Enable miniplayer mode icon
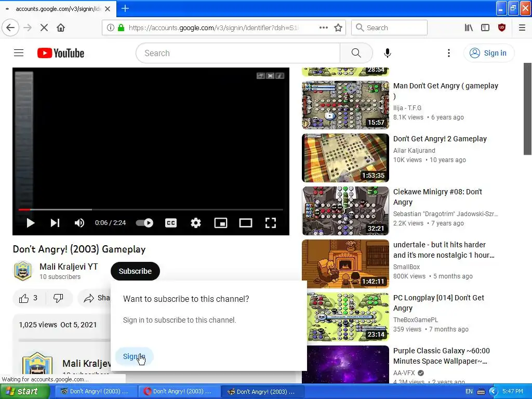Viewport: 532px width, 399px height. click(220, 223)
